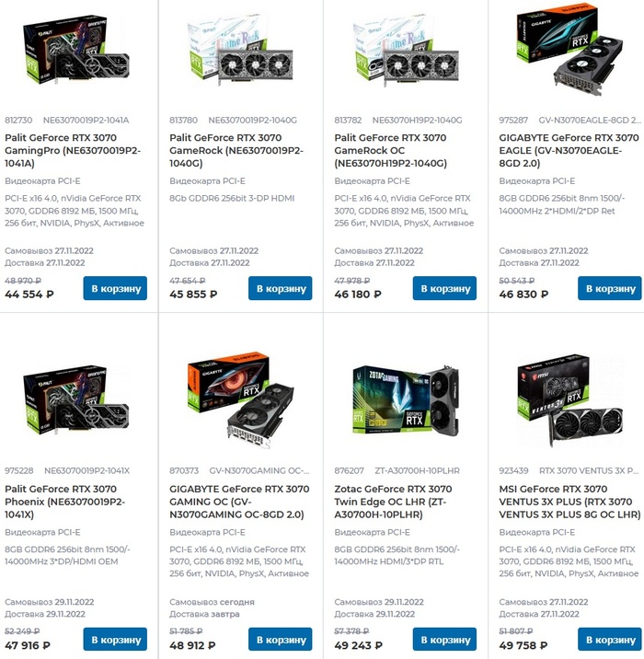Add GIGABYTE GAMING OC 48 912 ₽ to cart
Image resolution: width=644 pixels, height=659 pixels.
(x=281, y=640)
